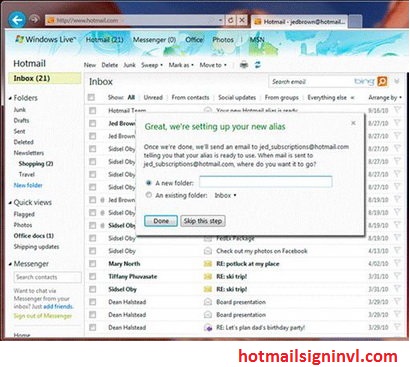Viewport: 410px width, 367px height.
Task: Click the address bar stop (X) icon
Action: [x=242, y=20]
